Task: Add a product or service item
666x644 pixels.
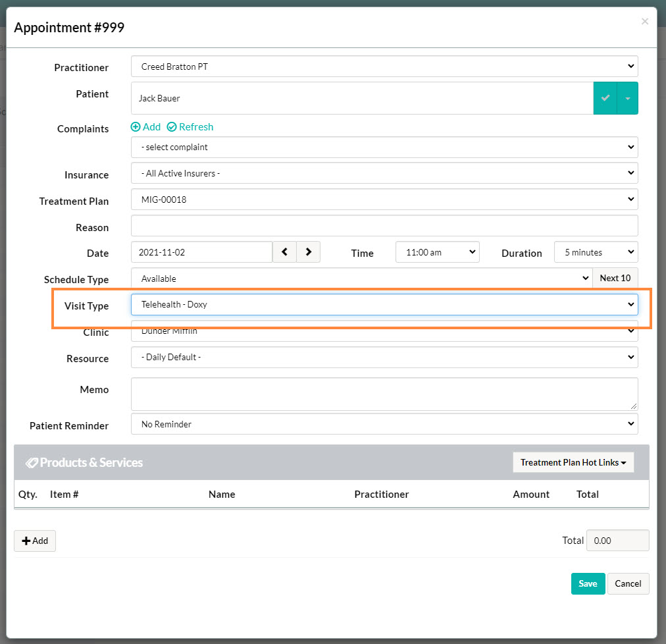Action: pyautogui.click(x=35, y=541)
